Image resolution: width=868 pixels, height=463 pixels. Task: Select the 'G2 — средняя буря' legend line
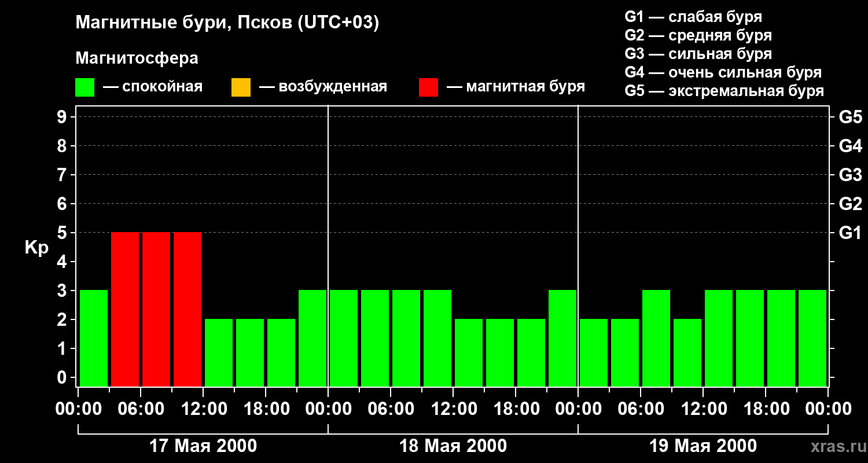point(698,35)
